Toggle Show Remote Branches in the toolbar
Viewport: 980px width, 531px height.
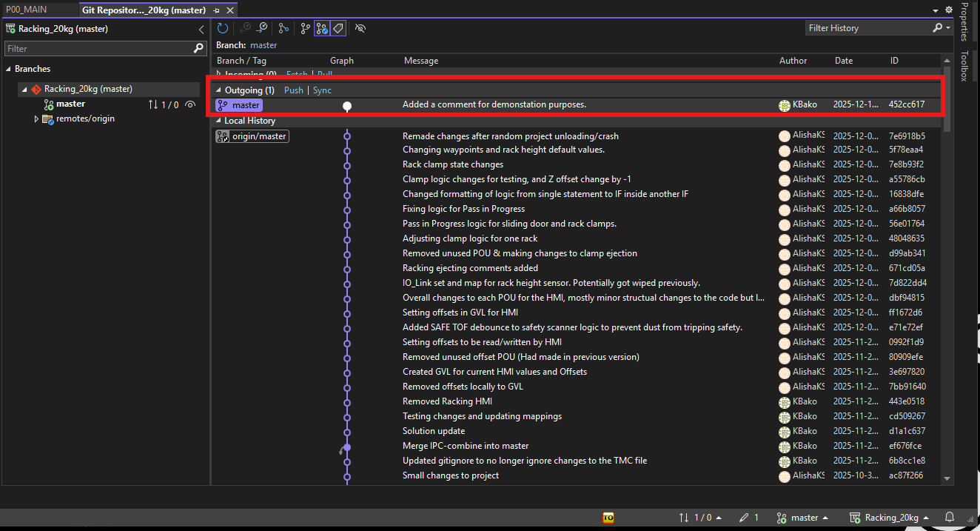tap(322, 28)
